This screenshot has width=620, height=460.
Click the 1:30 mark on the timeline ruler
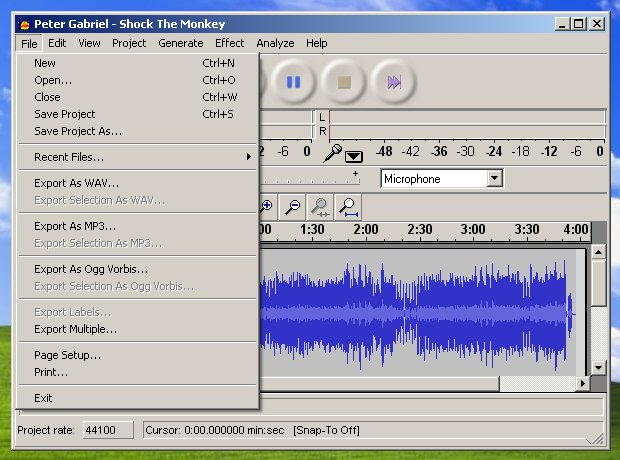312,229
